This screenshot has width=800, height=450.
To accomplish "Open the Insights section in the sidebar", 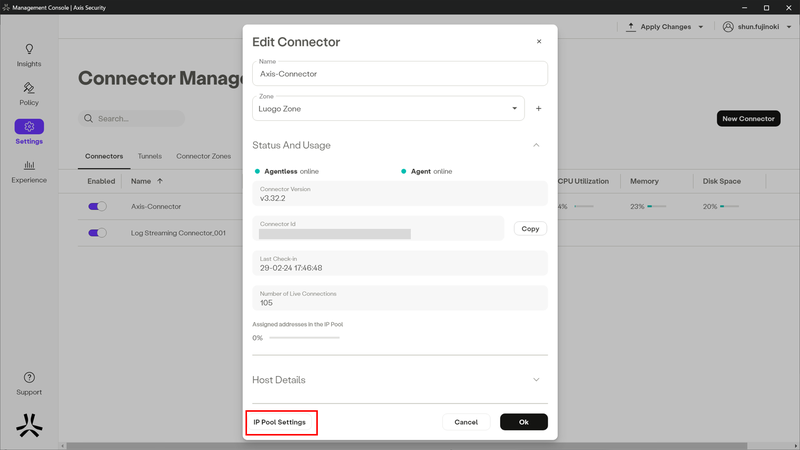I will coord(29,55).
